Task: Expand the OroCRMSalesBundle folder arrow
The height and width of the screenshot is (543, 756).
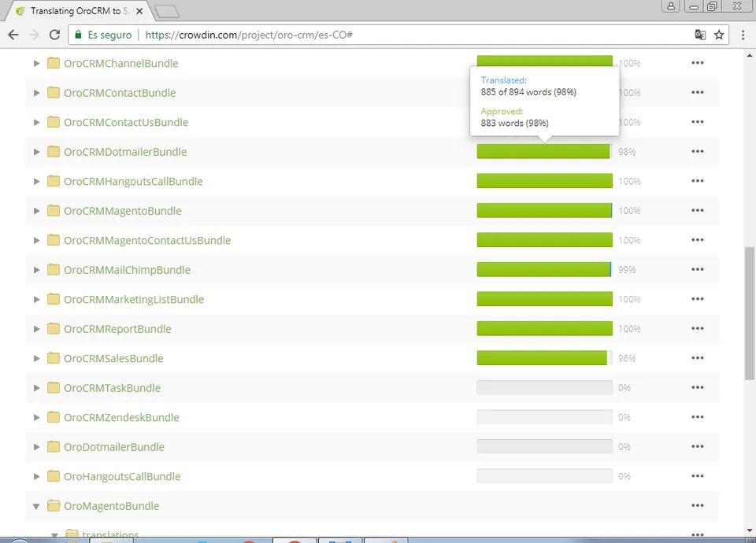Action: pos(36,359)
